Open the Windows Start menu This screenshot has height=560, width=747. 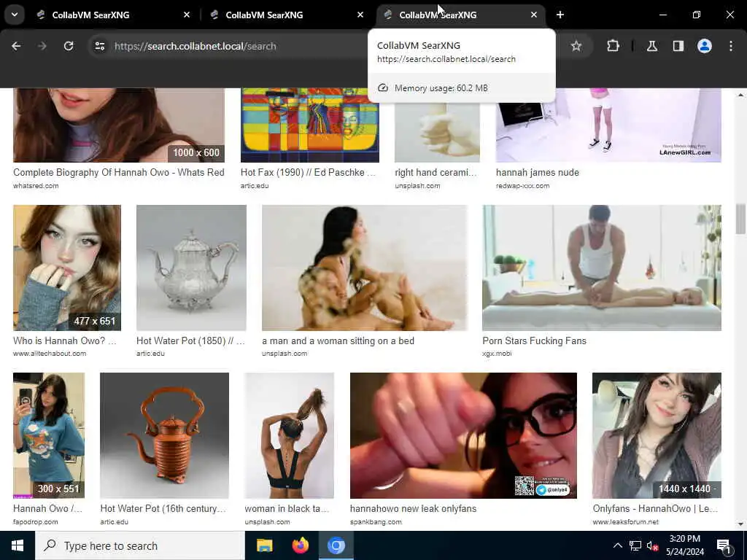coord(18,545)
